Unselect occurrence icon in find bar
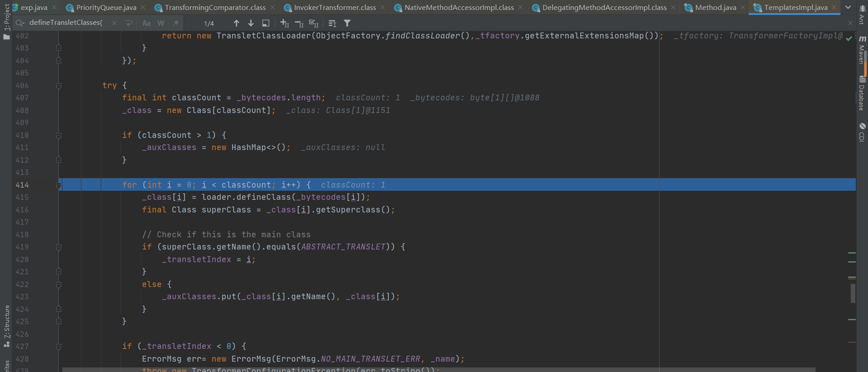Image resolution: width=868 pixels, height=372 pixels. click(299, 23)
